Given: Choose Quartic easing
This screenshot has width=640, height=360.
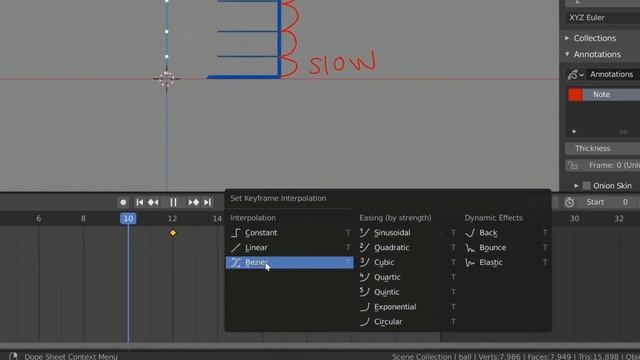Looking at the screenshot, I should [408, 277].
